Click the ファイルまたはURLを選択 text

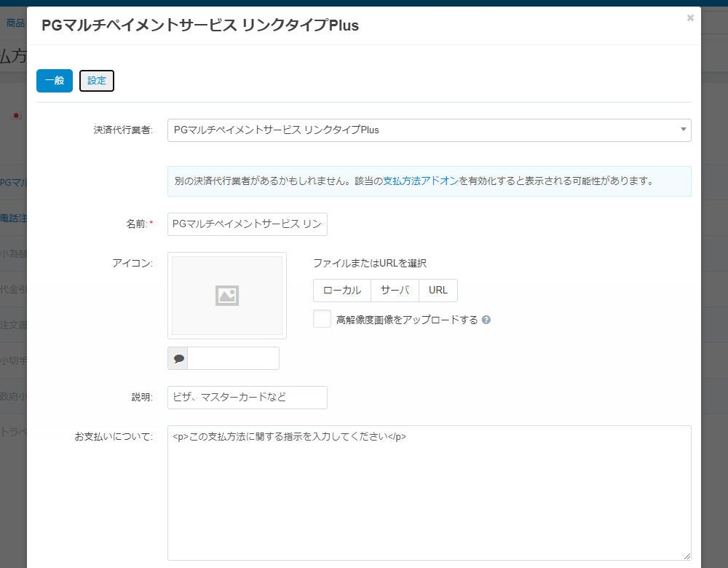370,264
